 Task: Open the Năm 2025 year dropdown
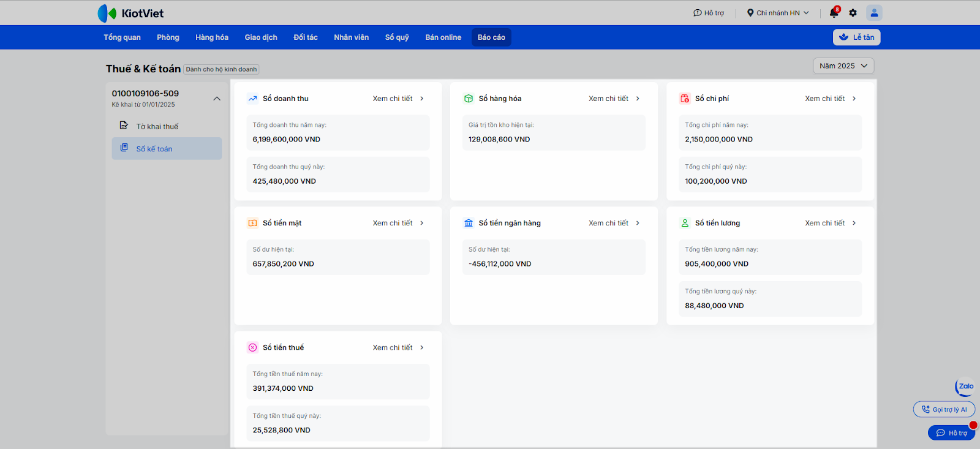coord(843,66)
